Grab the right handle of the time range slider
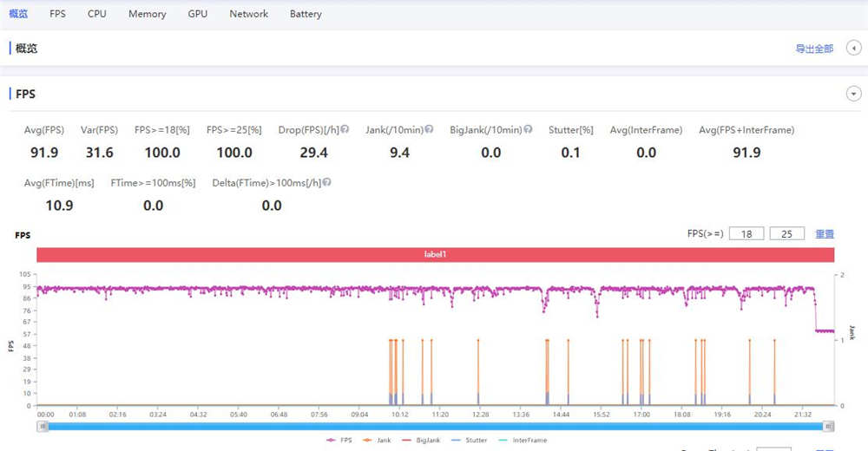The height and width of the screenshot is (451, 868). pyautogui.click(x=829, y=426)
